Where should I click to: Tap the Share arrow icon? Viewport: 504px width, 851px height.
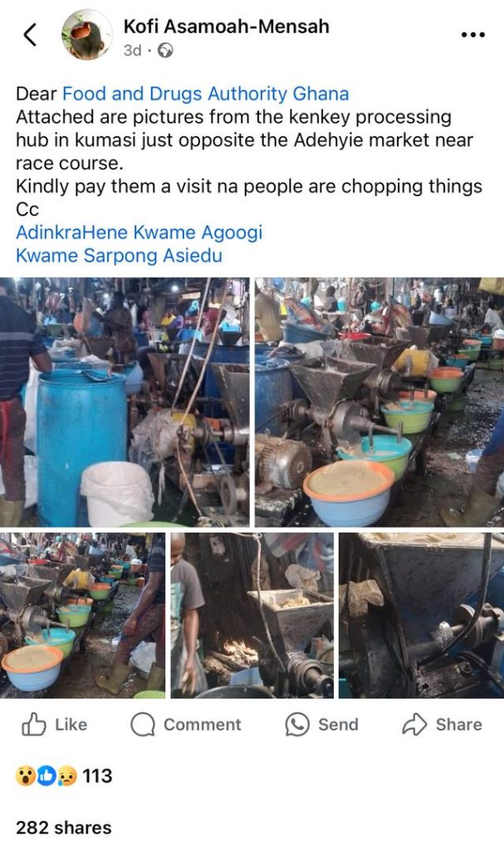[x=414, y=724]
